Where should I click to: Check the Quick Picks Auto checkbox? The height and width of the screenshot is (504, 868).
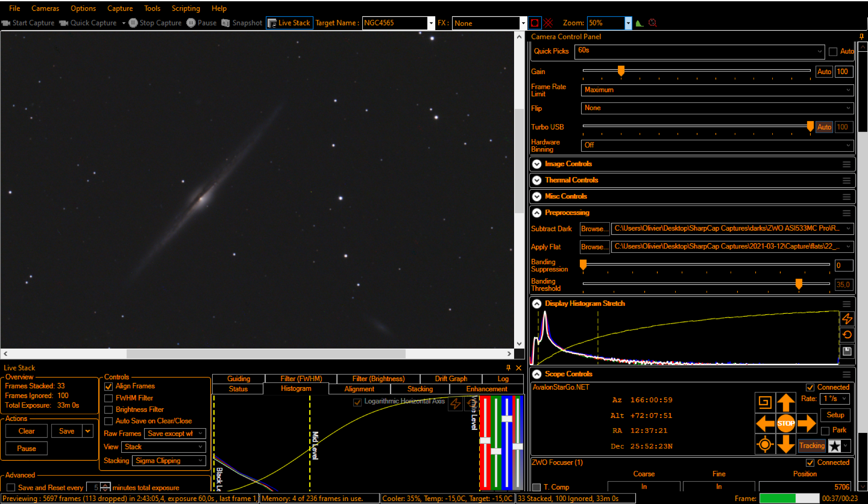pyautogui.click(x=833, y=52)
